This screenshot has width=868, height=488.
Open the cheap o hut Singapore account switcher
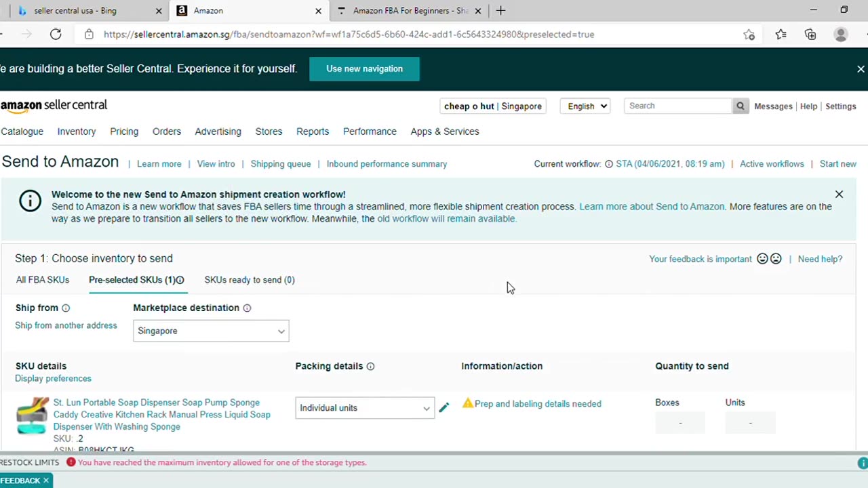click(493, 106)
